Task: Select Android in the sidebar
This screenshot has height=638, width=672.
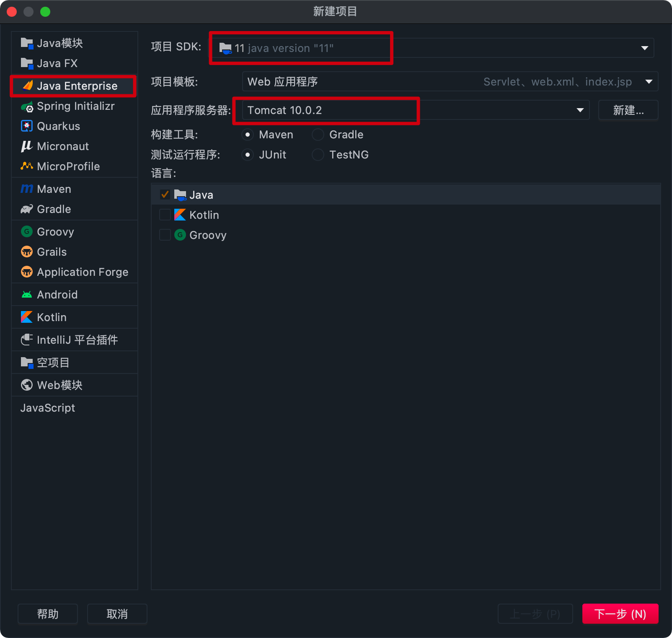Action: pos(75,295)
